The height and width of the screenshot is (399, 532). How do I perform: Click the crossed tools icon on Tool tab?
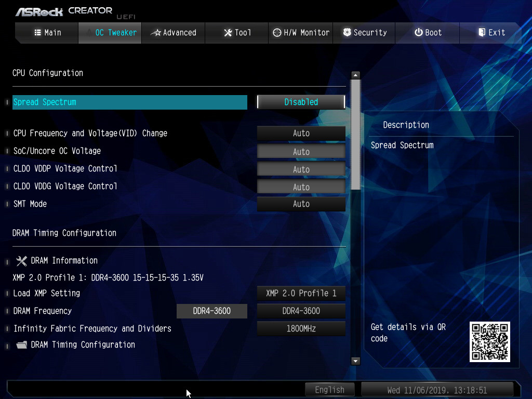click(x=228, y=32)
